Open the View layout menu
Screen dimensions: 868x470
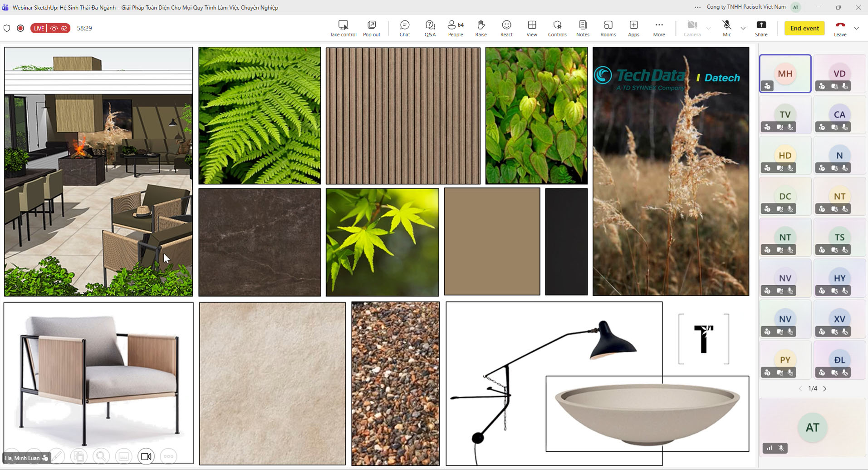532,28
